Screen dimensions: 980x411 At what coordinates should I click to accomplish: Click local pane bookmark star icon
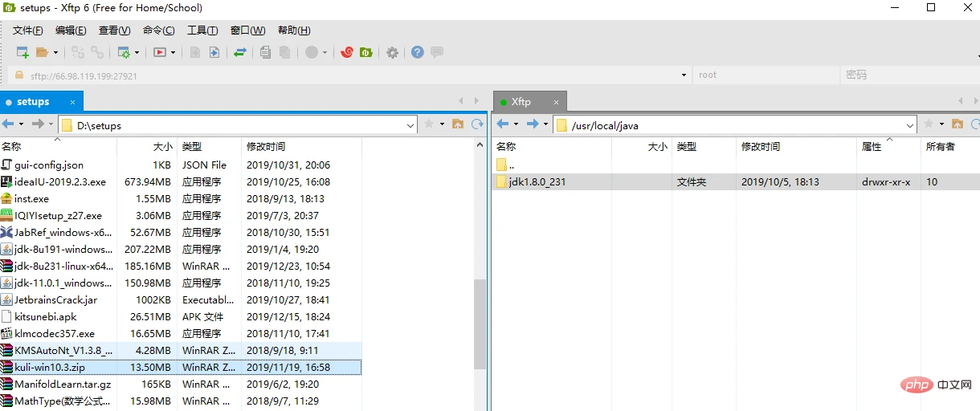429,124
